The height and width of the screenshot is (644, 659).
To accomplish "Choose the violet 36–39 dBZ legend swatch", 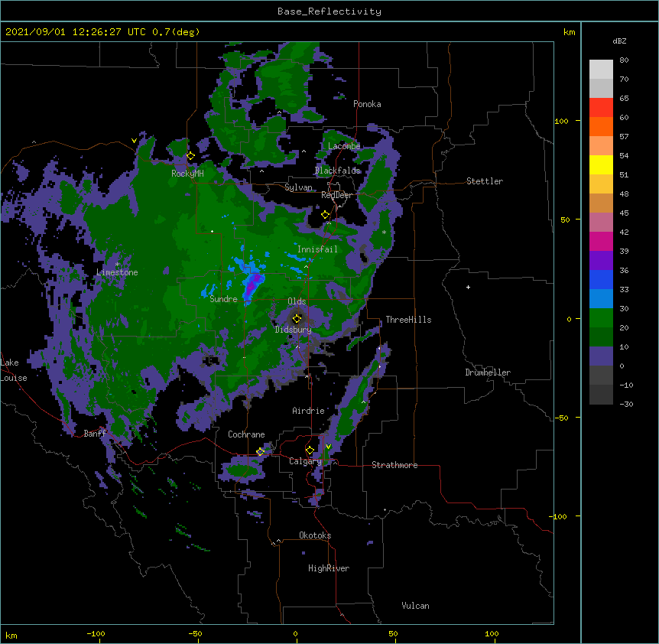I will 601,261.
